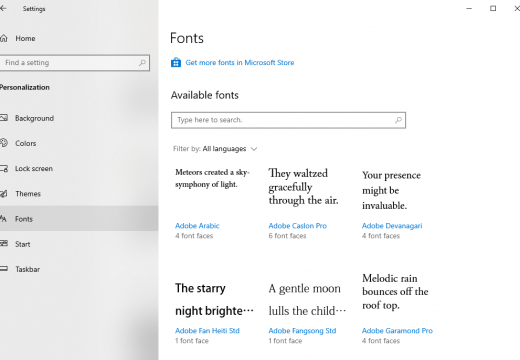
Task: Click the Themes brush icon
Action: tap(4, 194)
